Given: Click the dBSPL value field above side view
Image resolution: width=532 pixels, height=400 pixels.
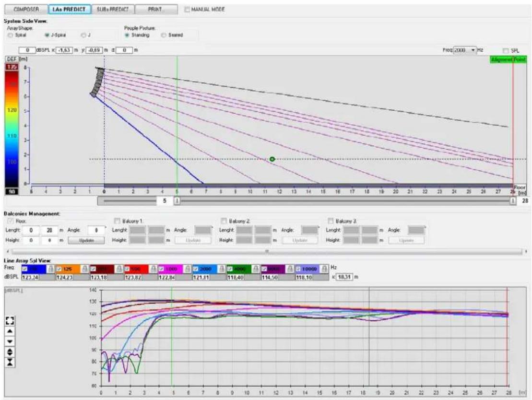Looking at the screenshot, I should [27, 50].
